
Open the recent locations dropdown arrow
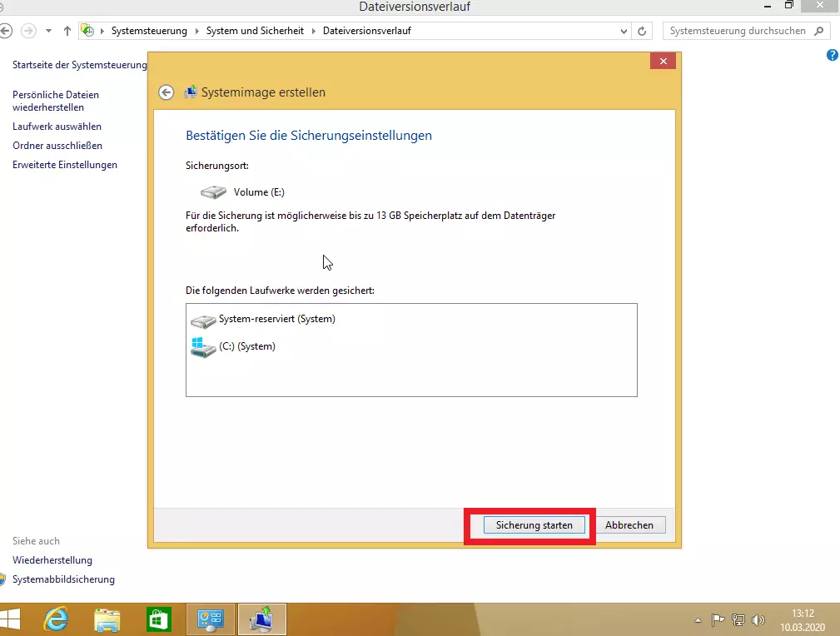click(49, 31)
